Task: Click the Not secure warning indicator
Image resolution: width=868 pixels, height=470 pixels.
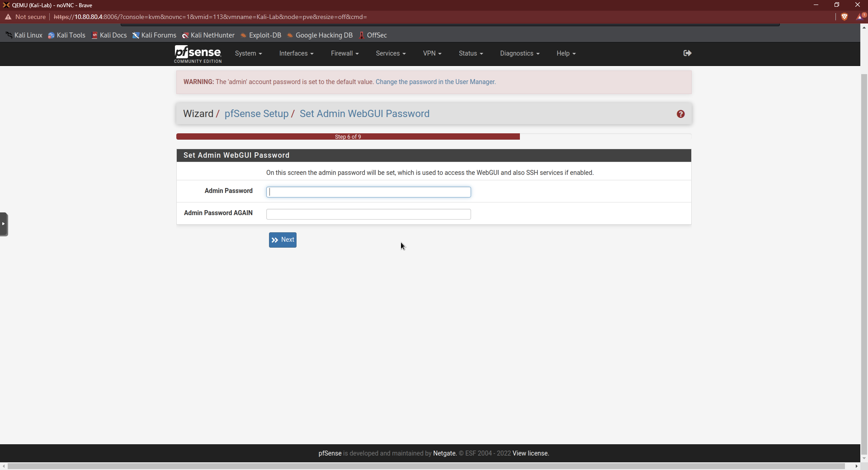Action: point(25,17)
